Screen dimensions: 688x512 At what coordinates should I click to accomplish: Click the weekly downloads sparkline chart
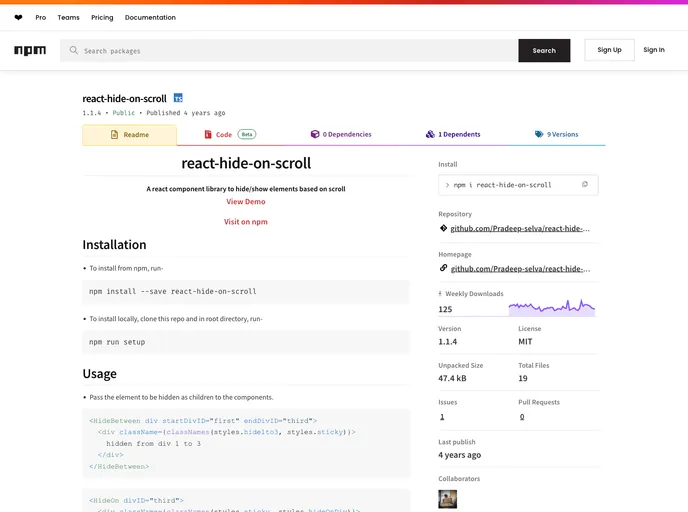point(552,307)
